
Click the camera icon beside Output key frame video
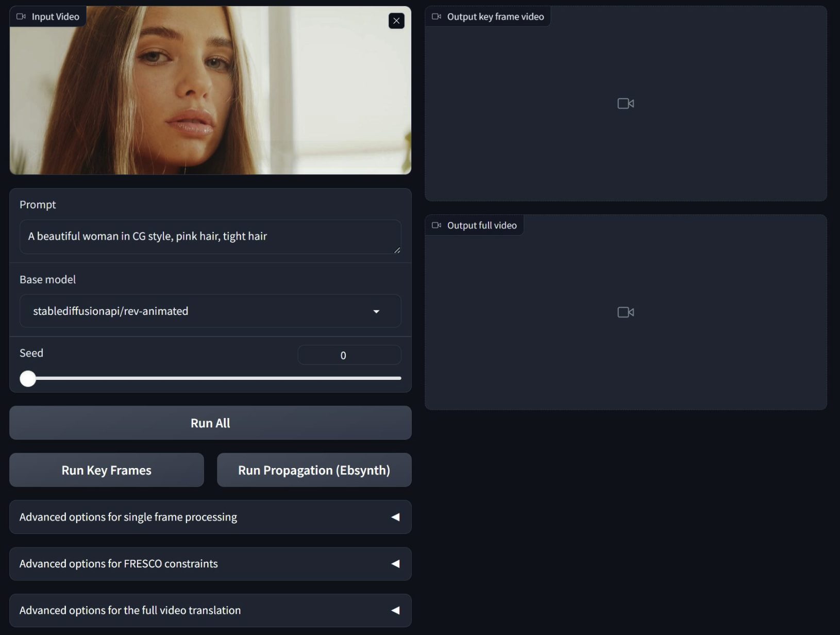pyautogui.click(x=436, y=16)
